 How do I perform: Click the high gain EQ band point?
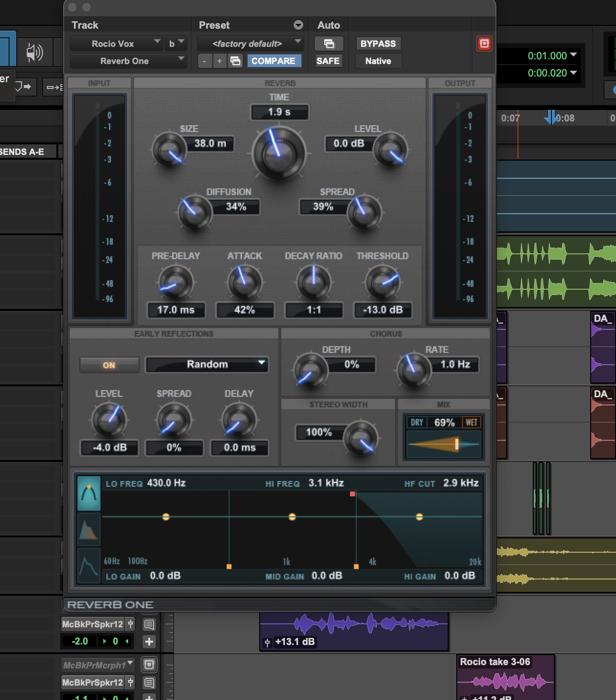point(419,517)
